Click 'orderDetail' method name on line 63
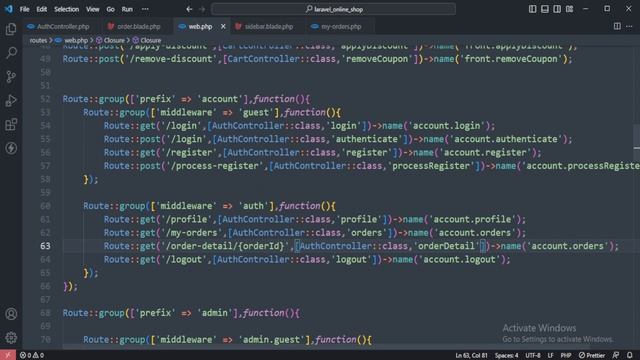The width and height of the screenshot is (640, 360). tap(447, 246)
